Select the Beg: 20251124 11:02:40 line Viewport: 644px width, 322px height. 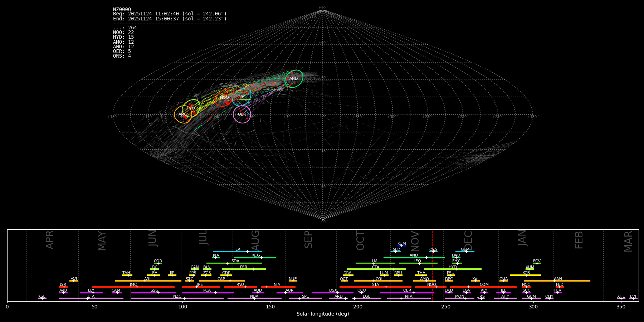(170, 14)
